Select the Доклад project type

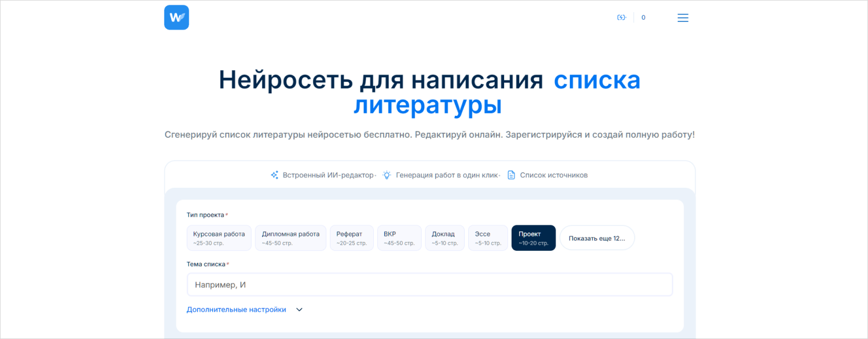tap(444, 238)
